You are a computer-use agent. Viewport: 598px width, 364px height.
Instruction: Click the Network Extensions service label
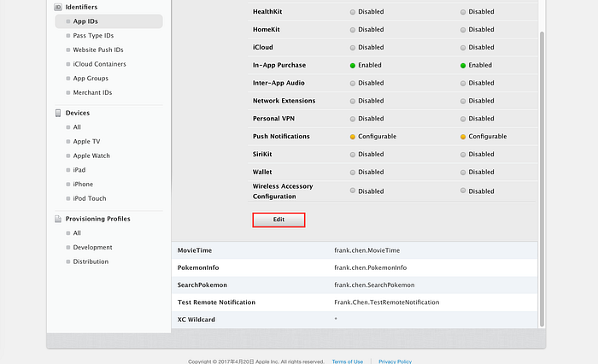tap(284, 101)
